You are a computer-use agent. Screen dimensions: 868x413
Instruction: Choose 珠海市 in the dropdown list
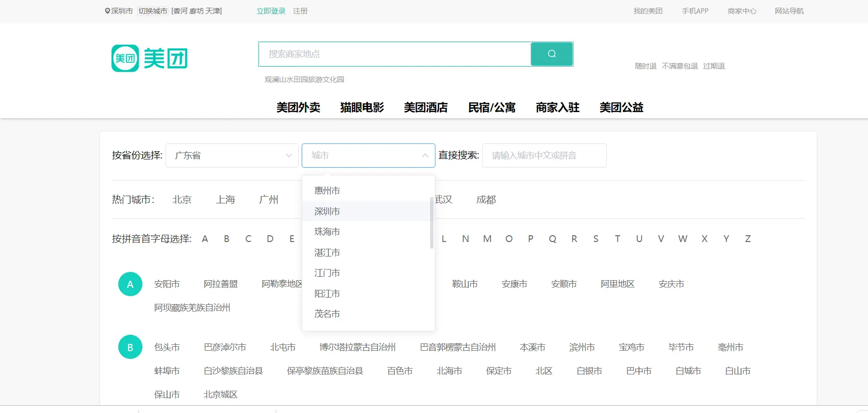point(368,232)
